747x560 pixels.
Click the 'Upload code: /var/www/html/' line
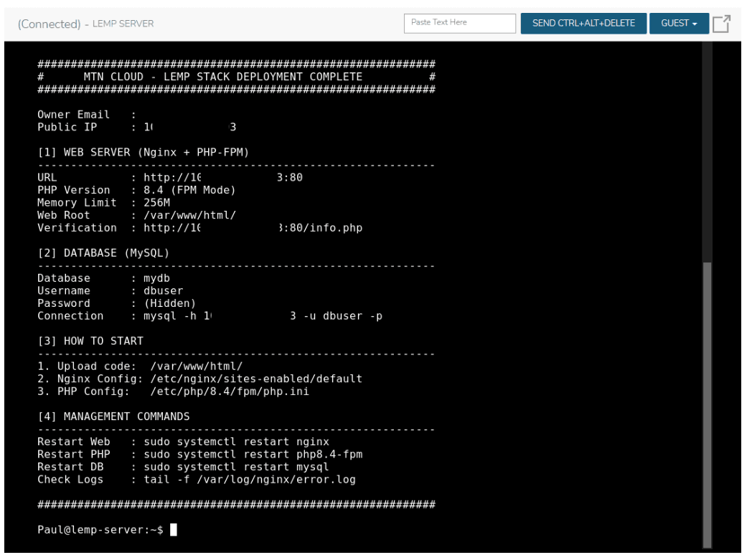pos(140,366)
